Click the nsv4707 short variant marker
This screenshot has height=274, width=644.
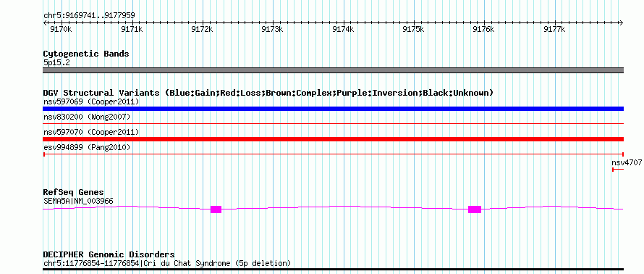pos(618,170)
